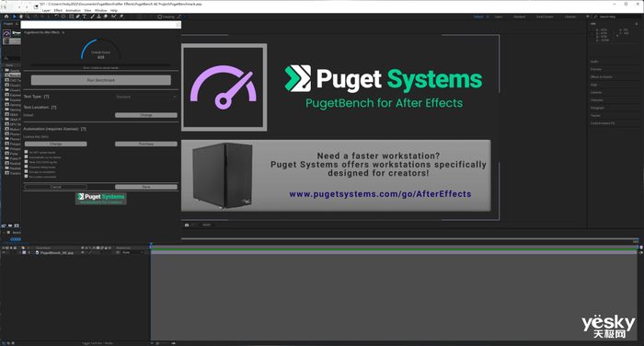Check 'Suppress dialog boxes' option
Image resolution: width=644 pixels, height=346 pixels.
pyautogui.click(x=27, y=167)
